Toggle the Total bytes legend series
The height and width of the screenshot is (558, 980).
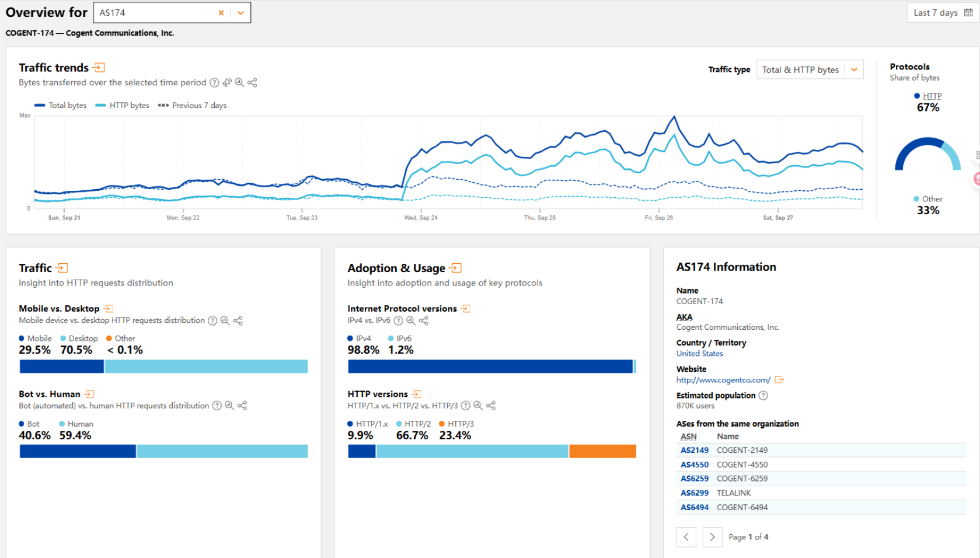pos(61,106)
